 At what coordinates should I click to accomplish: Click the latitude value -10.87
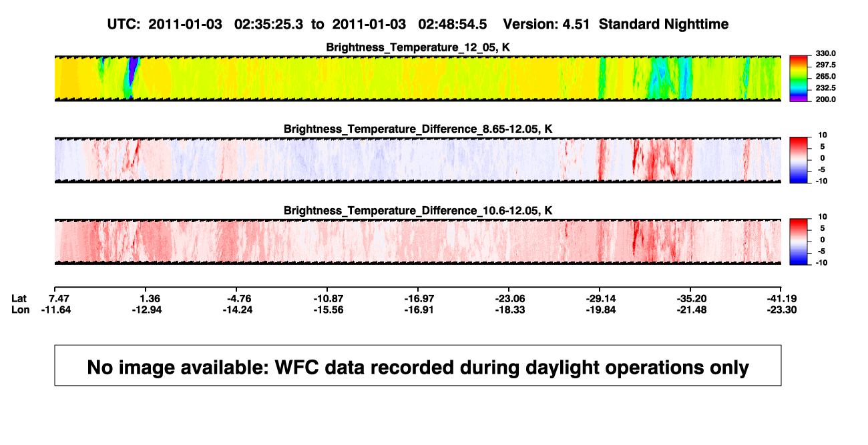point(329,298)
